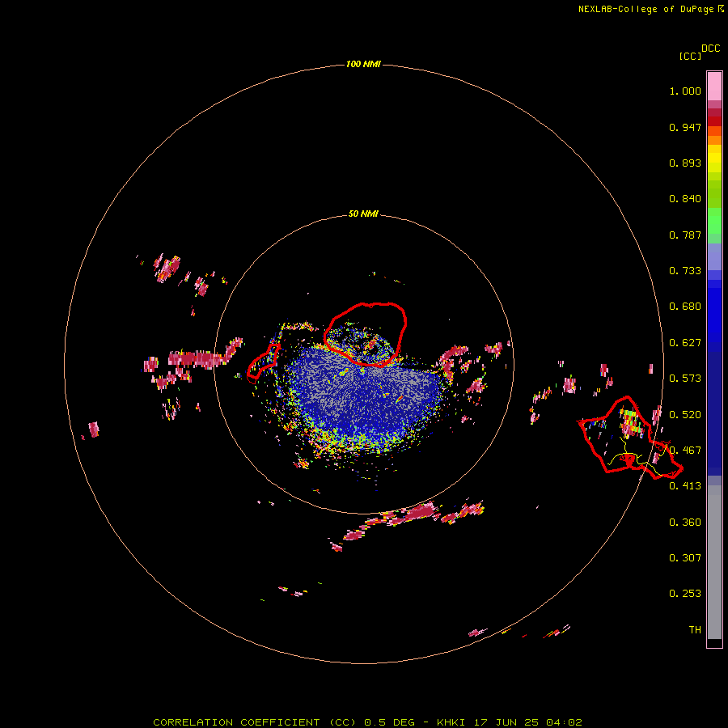Pick the bright green legend segment
The width and height of the screenshot is (728, 728).
(714, 221)
